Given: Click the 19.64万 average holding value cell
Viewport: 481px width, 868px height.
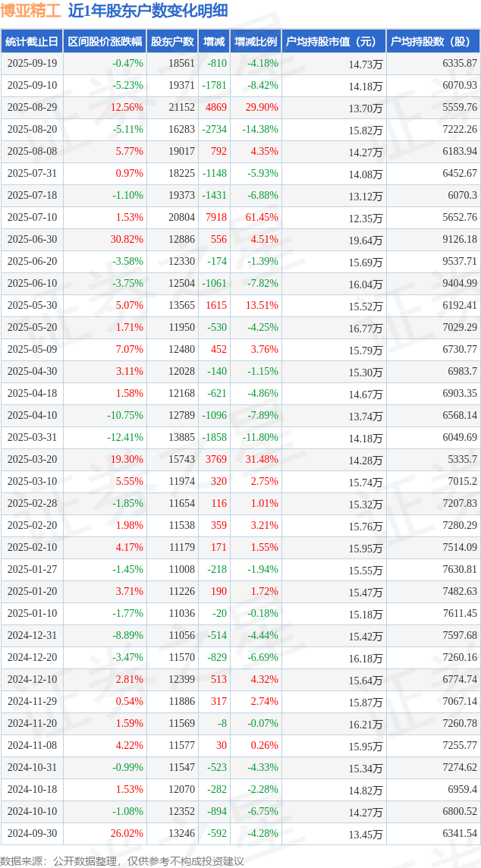Looking at the screenshot, I should tap(365, 241).
